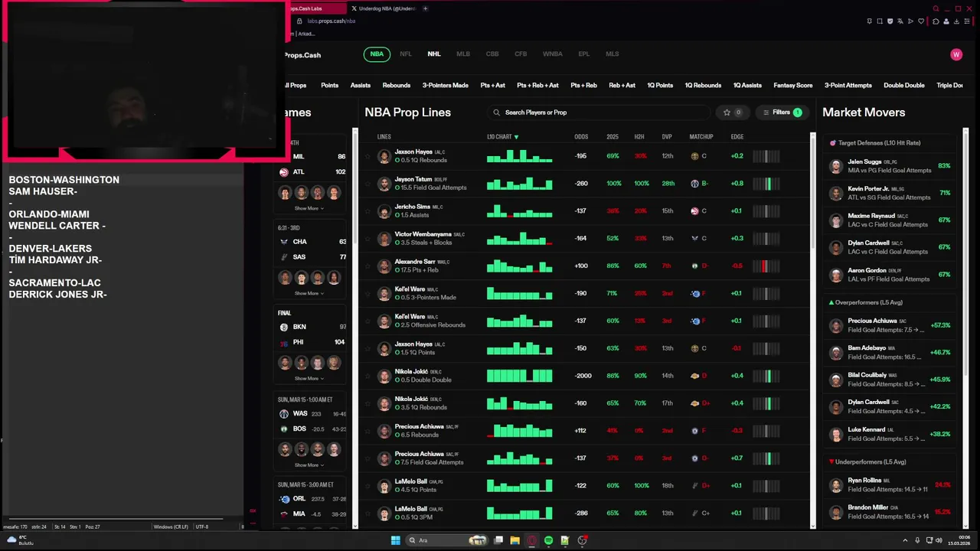Toggle the favorites star filter button
Screen dimensions: 980x551
pyautogui.click(x=733, y=112)
